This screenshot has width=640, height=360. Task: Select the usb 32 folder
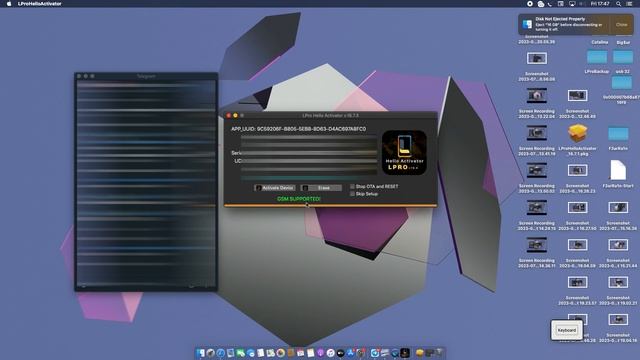coord(622,57)
